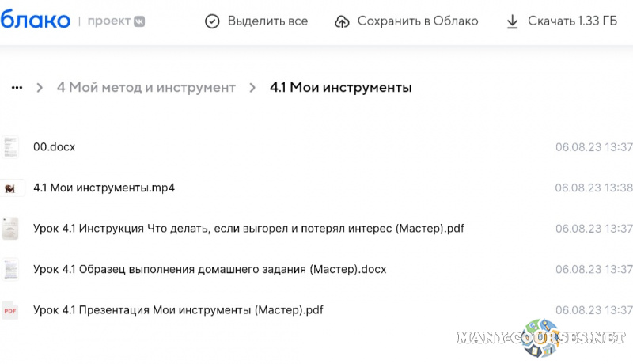The width and height of the screenshot is (633, 364).
Task: Click the Облако logo
Action: [x=35, y=21]
